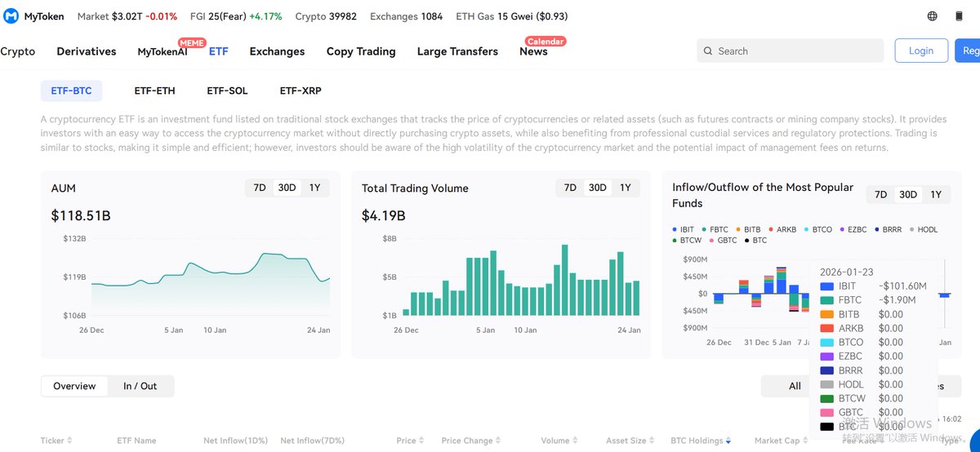Click the Exchanges 1084 counter
The width and height of the screenshot is (980, 452).
click(407, 16)
